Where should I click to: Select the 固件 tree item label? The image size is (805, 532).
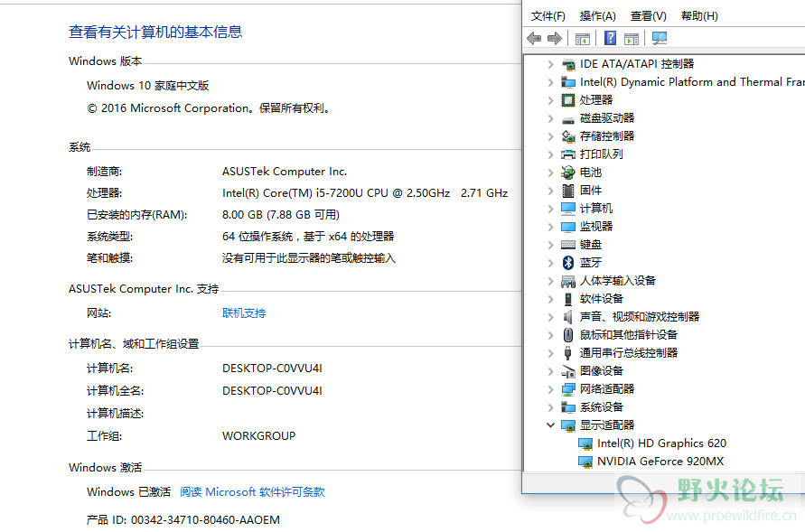tap(590, 191)
